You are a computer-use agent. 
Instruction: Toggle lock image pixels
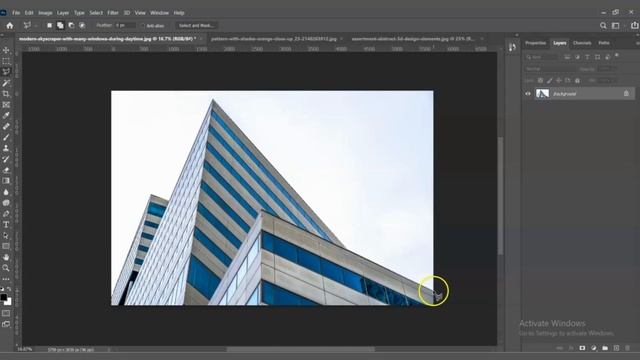coord(549,80)
